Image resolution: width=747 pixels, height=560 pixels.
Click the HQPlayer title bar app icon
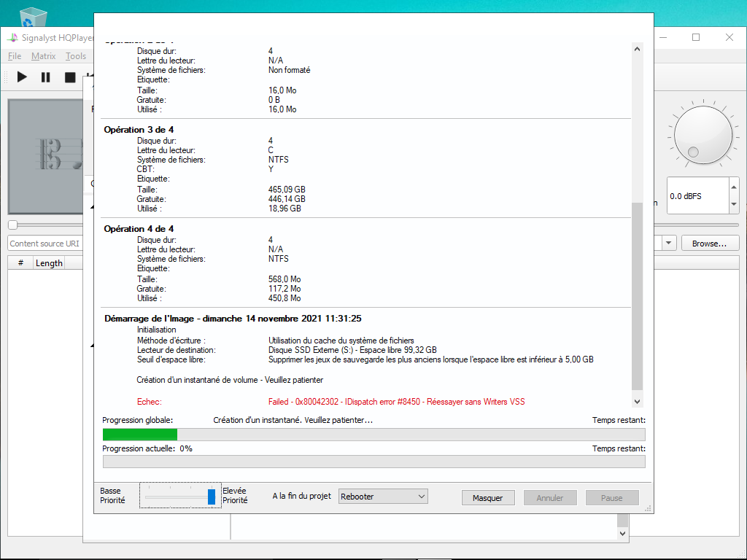coord(13,38)
